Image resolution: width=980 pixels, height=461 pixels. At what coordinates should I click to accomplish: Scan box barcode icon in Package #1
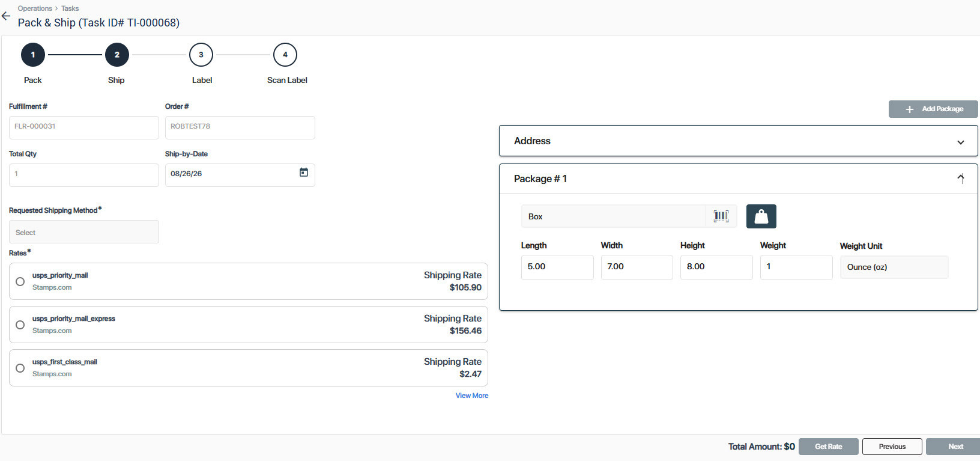[721, 216]
